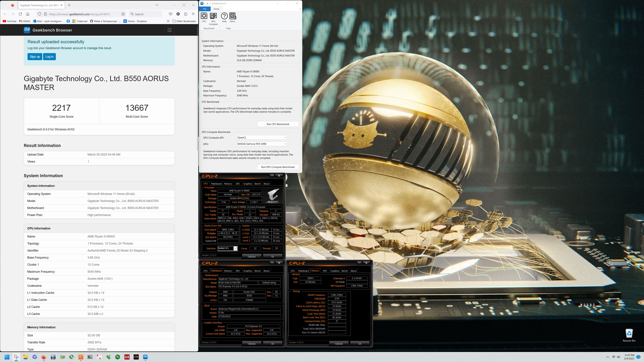Toggle the Geekbench Browser navigation menu
The image size is (644, 362).
coord(170,30)
